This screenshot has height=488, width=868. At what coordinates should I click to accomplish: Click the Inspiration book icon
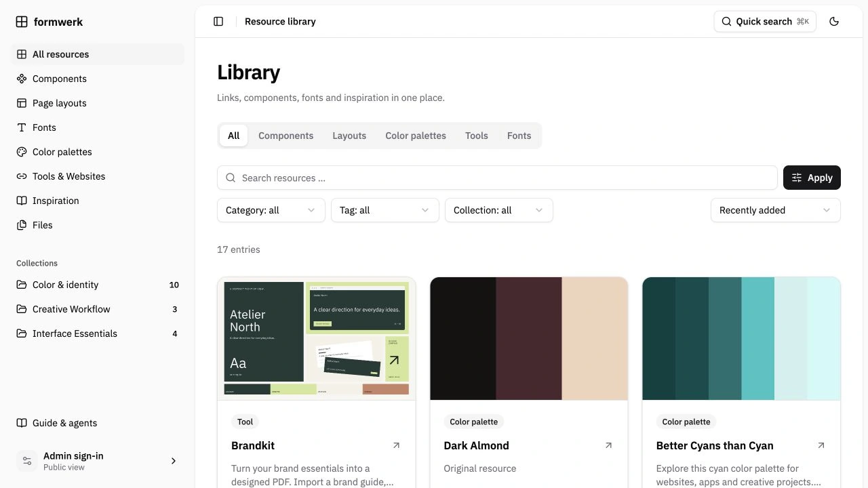pyautogui.click(x=22, y=201)
